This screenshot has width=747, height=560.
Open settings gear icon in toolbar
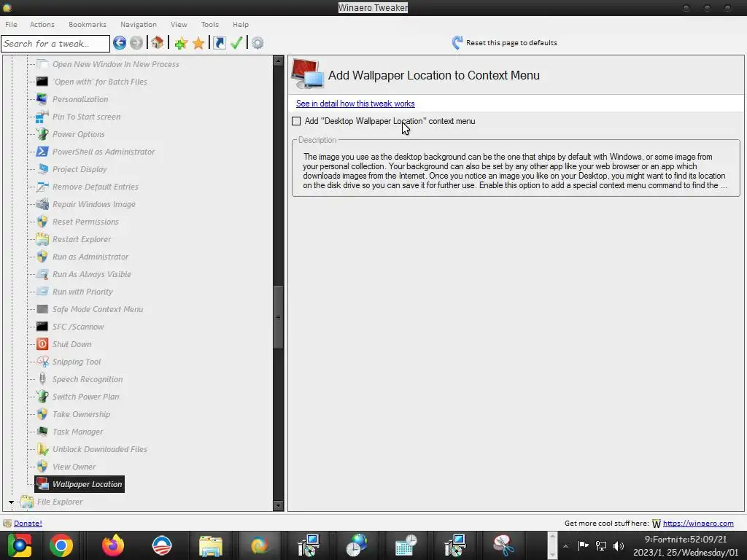[x=258, y=43]
